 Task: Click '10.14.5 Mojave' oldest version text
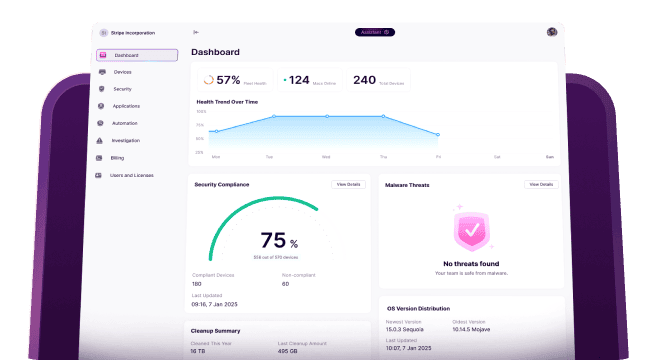471,329
